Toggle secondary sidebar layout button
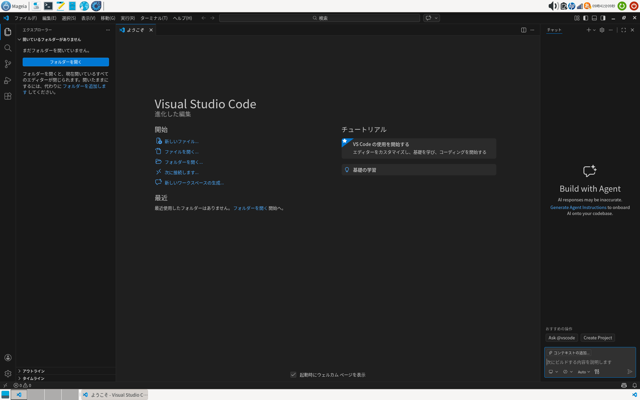The height and width of the screenshot is (400, 640). pos(603,18)
